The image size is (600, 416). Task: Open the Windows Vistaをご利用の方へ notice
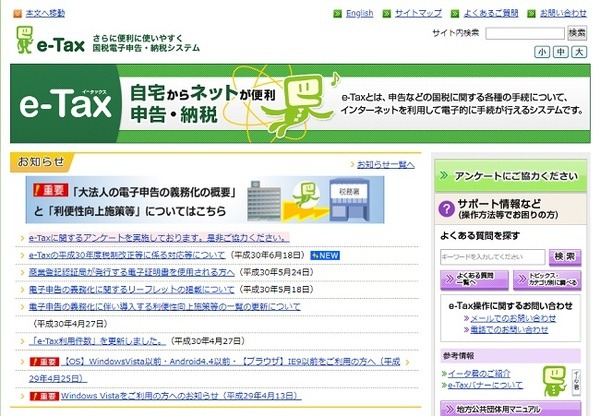(x=181, y=396)
